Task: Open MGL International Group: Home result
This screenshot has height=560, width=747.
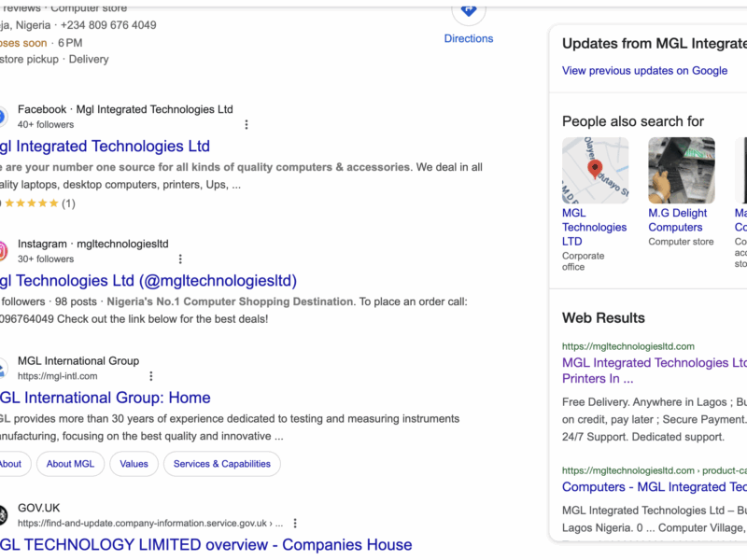Action: click(x=106, y=398)
